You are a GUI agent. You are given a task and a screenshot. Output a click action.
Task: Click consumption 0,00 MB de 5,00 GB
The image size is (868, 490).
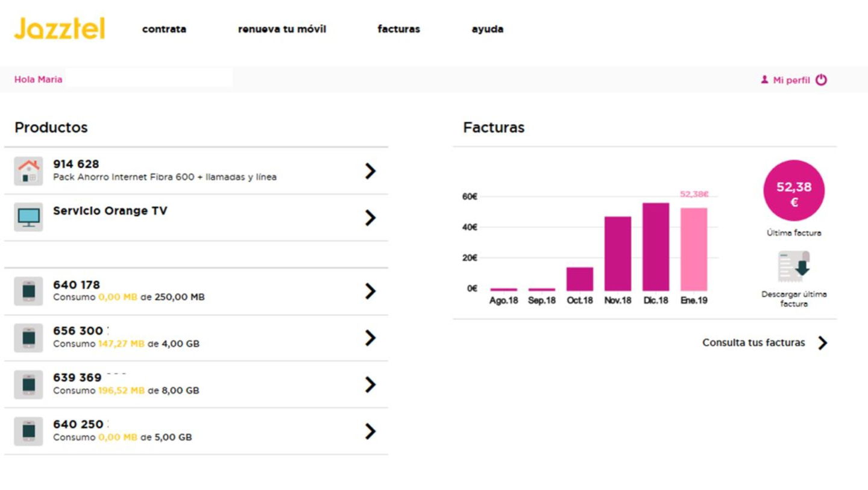click(122, 438)
